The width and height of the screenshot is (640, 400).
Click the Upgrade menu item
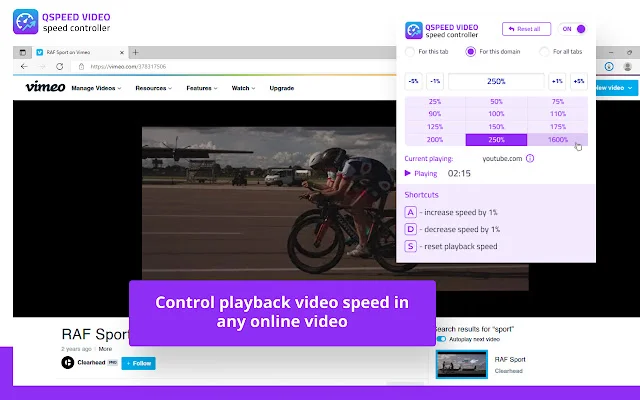pos(282,88)
